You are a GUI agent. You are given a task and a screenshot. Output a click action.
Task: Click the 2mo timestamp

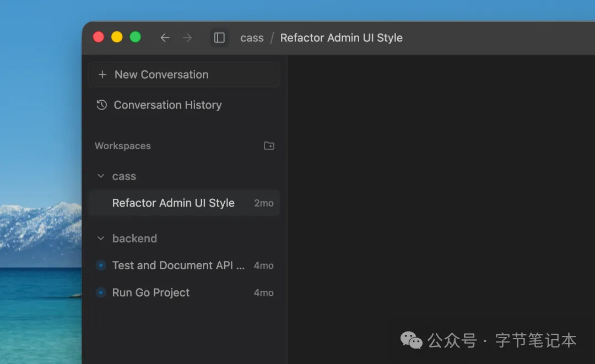[264, 203]
